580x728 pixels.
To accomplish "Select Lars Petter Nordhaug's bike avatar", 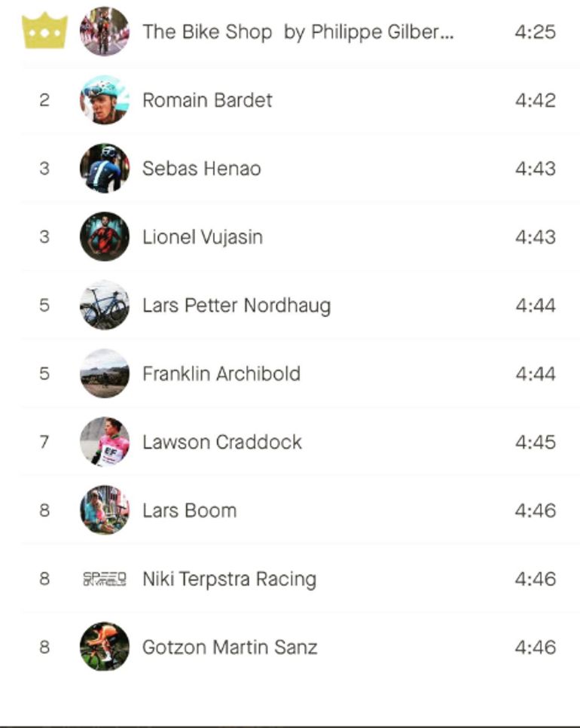I will (105, 306).
